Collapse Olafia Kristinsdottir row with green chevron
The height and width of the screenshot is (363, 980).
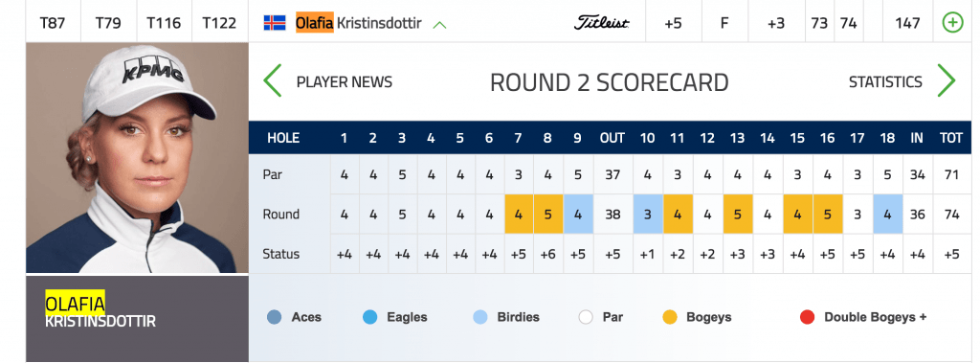439,25
